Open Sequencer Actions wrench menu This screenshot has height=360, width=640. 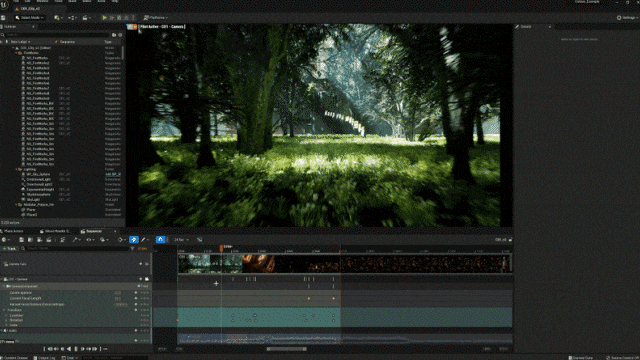(x=76, y=240)
